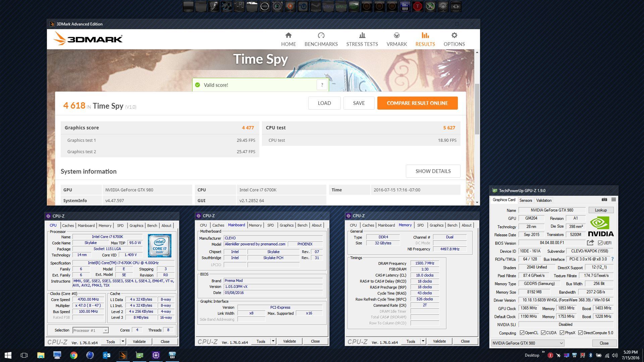Toggle CUDA checkbox in GPU-Z
Screen dimensions: 644x362
pos(543,333)
